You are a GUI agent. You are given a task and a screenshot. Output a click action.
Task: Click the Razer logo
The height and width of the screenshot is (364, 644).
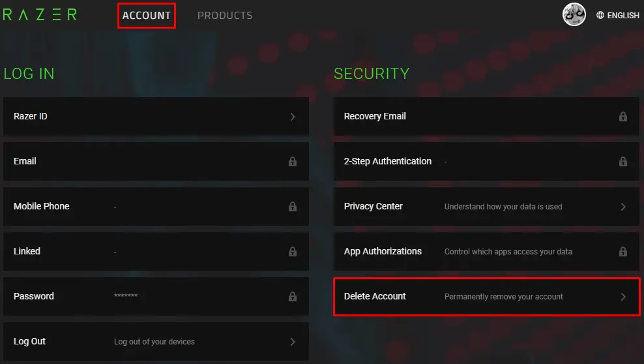[x=40, y=14]
